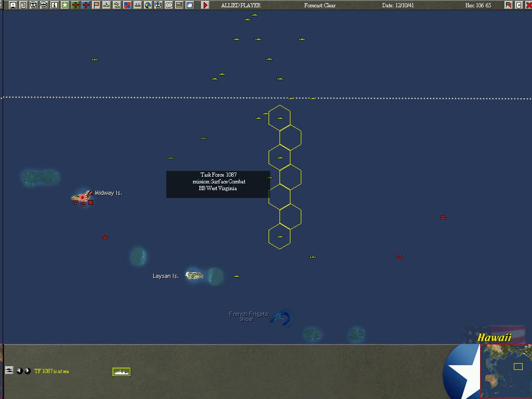532x399 pixels.
Task: Select the white warship icon in bottom panel
Action: click(x=122, y=372)
